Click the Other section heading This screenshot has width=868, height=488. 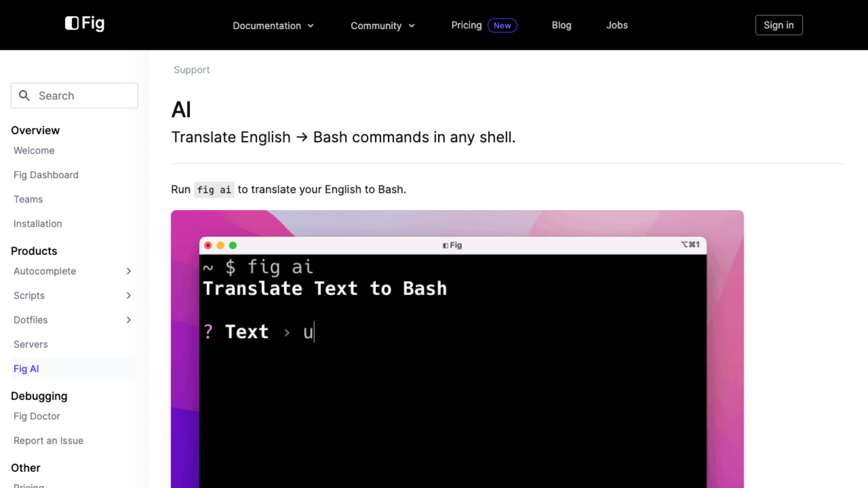point(26,468)
